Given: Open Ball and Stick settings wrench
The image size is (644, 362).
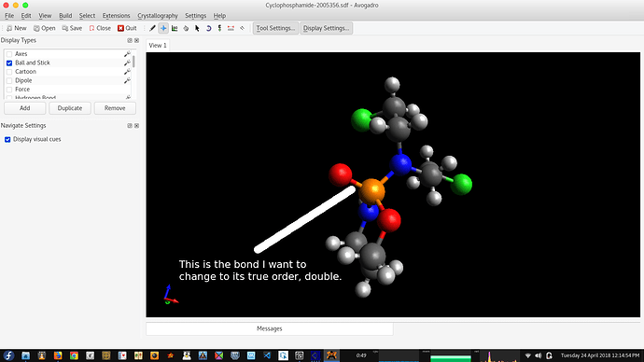Looking at the screenshot, I should pyautogui.click(x=127, y=63).
